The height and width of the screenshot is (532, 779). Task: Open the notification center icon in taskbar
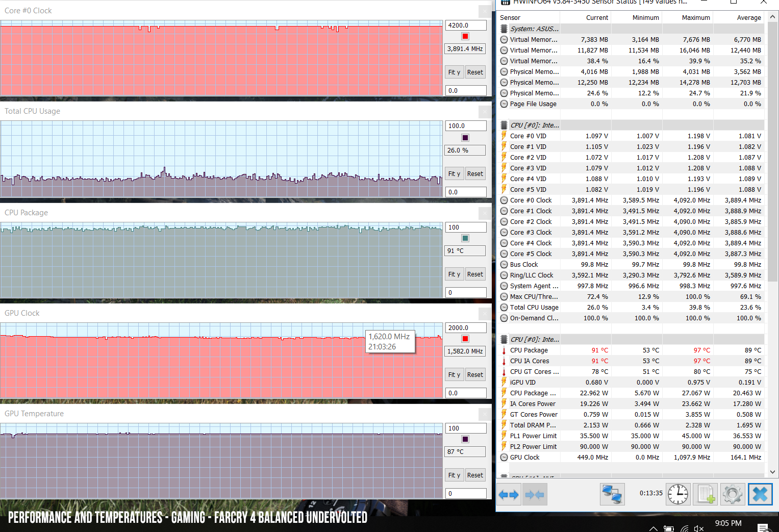(x=763, y=528)
